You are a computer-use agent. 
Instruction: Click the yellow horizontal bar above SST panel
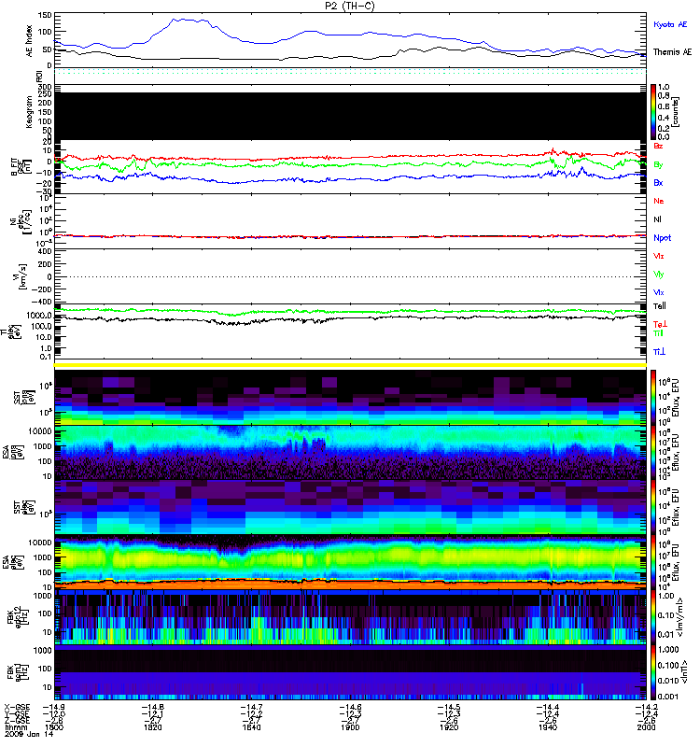tap(350, 365)
